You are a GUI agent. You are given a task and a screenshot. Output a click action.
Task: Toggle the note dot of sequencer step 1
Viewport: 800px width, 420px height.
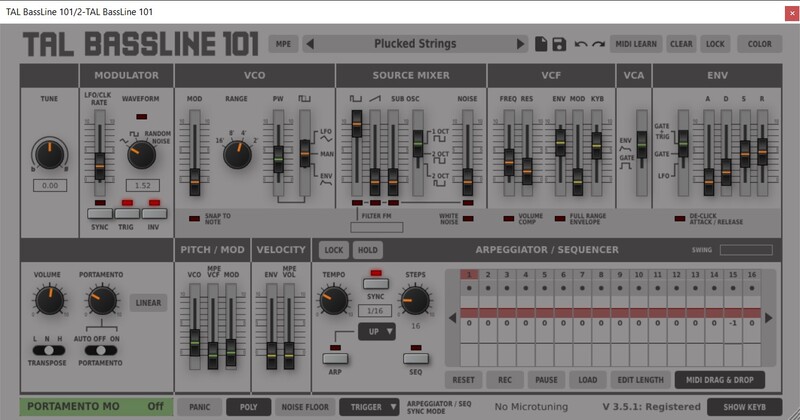[x=469, y=288]
